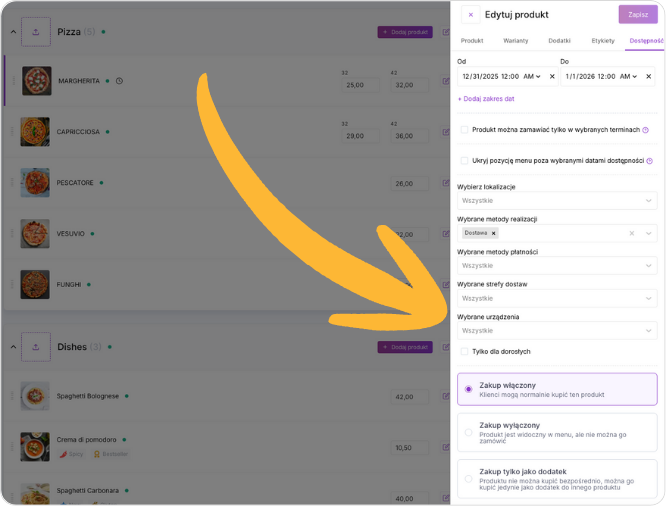Switch to the Warianty tab
666x506 pixels.
[x=515, y=40]
